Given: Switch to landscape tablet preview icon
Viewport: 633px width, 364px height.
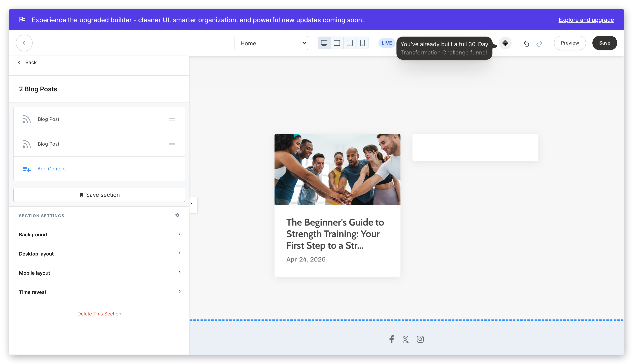Looking at the screenshot, I should click(337, 43).
